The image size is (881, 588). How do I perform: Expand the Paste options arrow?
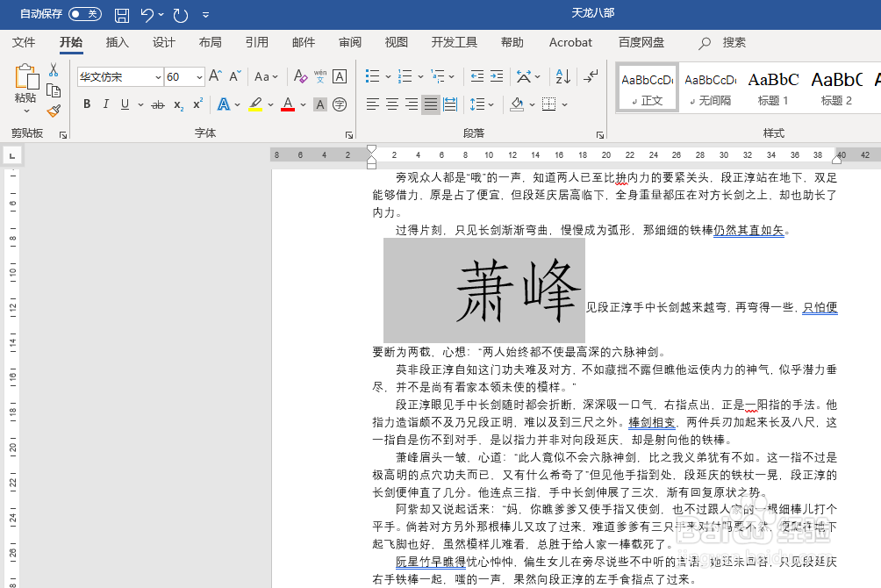coord(26,111)
